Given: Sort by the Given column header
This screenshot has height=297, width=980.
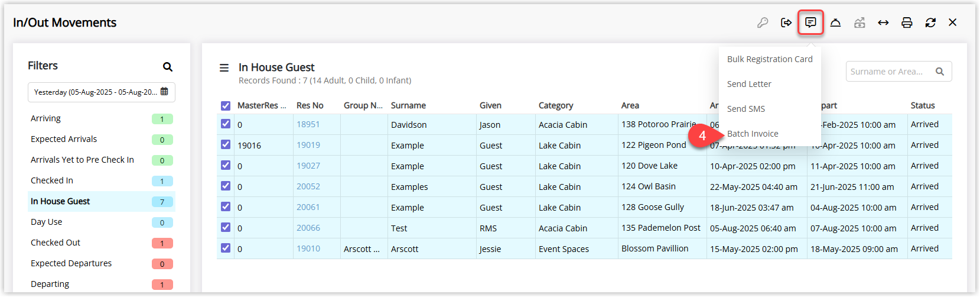Looking at the screenshot, I should [x=490, y=105].
